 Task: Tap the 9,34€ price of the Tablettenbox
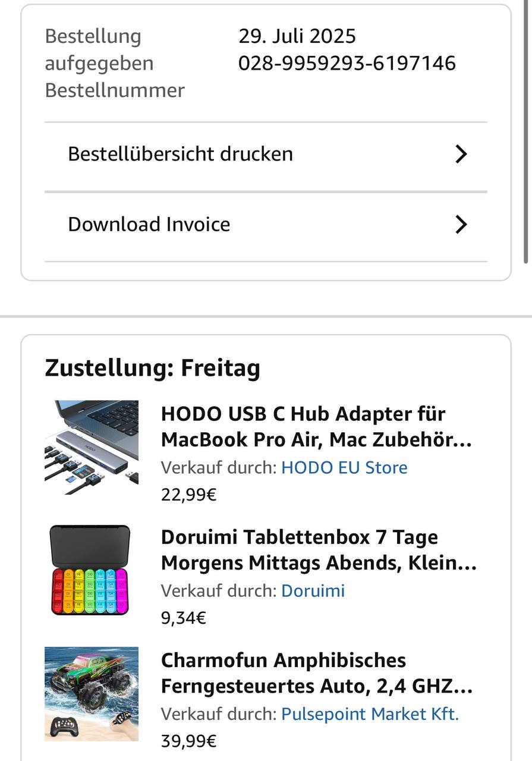click(184, 618)
